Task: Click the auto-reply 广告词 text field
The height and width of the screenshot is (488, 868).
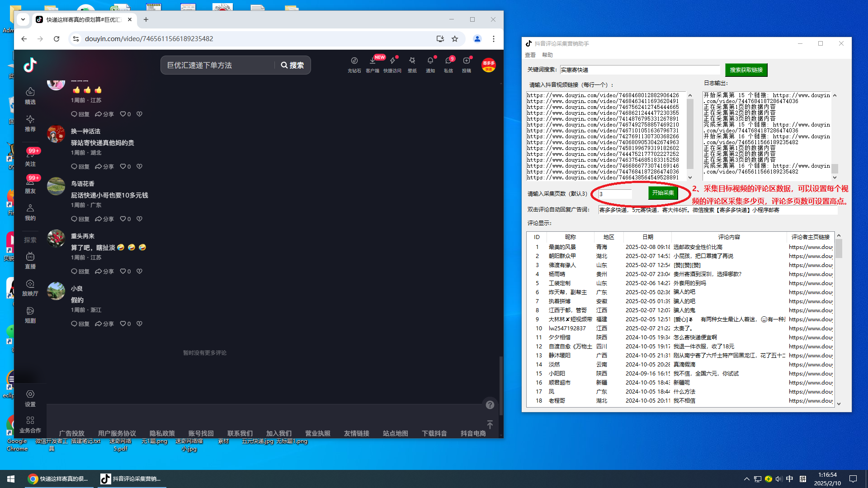Action: (x=717, y=210)
